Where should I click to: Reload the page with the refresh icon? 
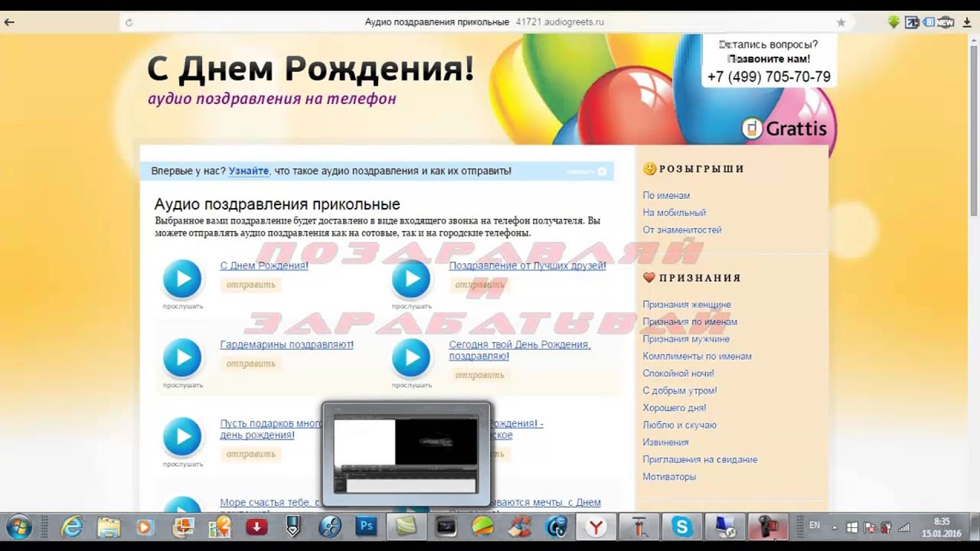pos(129,22)
